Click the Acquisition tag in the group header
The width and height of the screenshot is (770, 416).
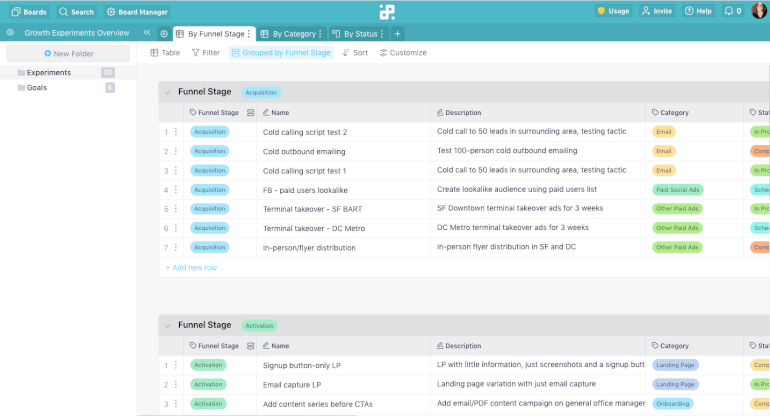click(261, 92)
